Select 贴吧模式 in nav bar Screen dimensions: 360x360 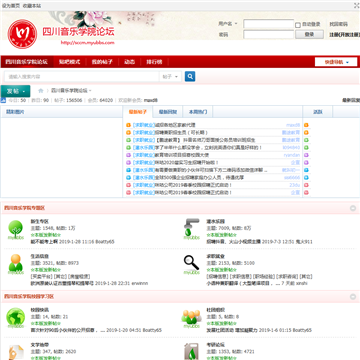click(69, 62)
